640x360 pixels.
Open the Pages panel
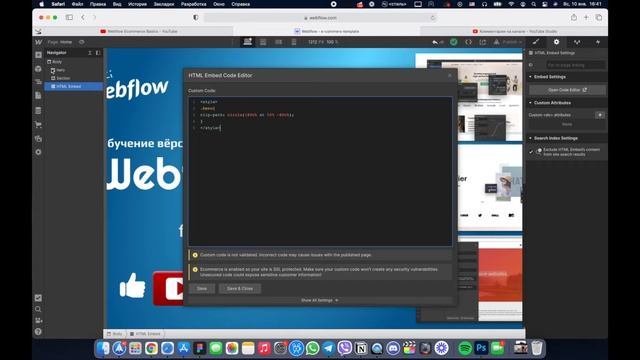coord(38,96)
